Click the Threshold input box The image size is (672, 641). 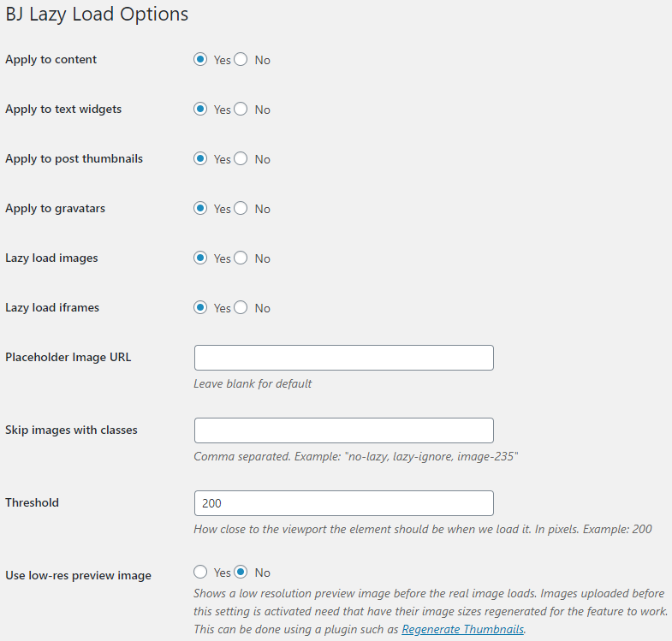343,503
